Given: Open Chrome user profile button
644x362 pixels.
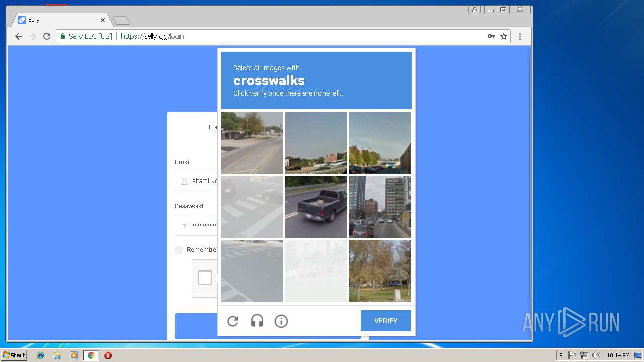Looking at the screenshot, I should pos(474,10).
